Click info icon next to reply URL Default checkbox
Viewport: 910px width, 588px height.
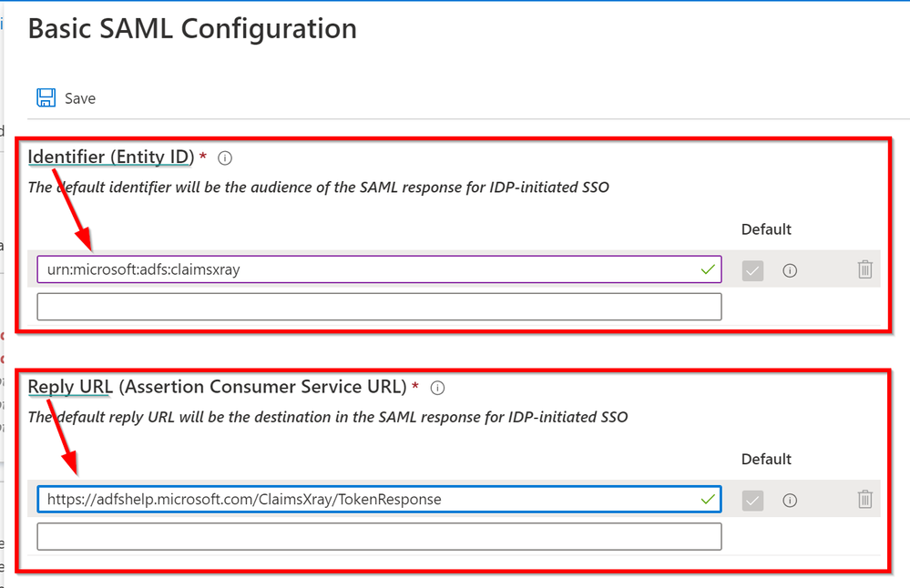(790, 500)
